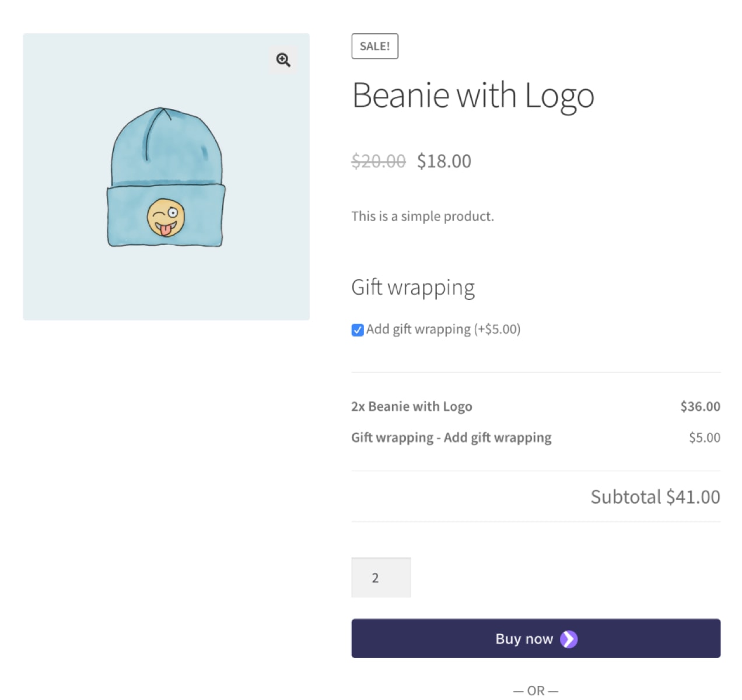Click the "Add gift wrapping (+$5.00)" label text

(x=443, y=330)
